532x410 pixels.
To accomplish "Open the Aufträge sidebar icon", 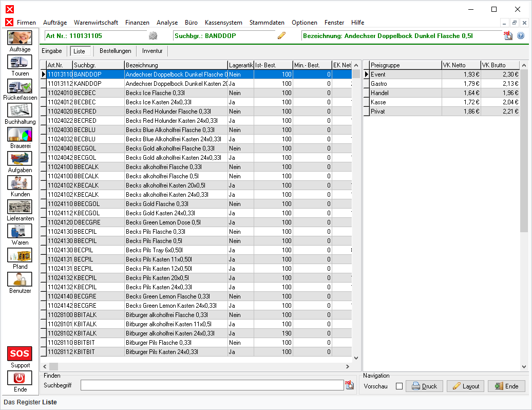I will (20, 38).
